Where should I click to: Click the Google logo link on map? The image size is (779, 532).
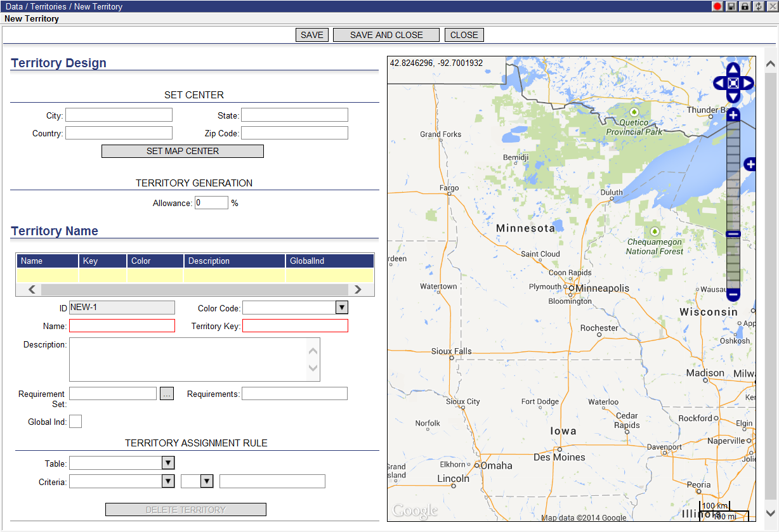click(x=415, y=511)
